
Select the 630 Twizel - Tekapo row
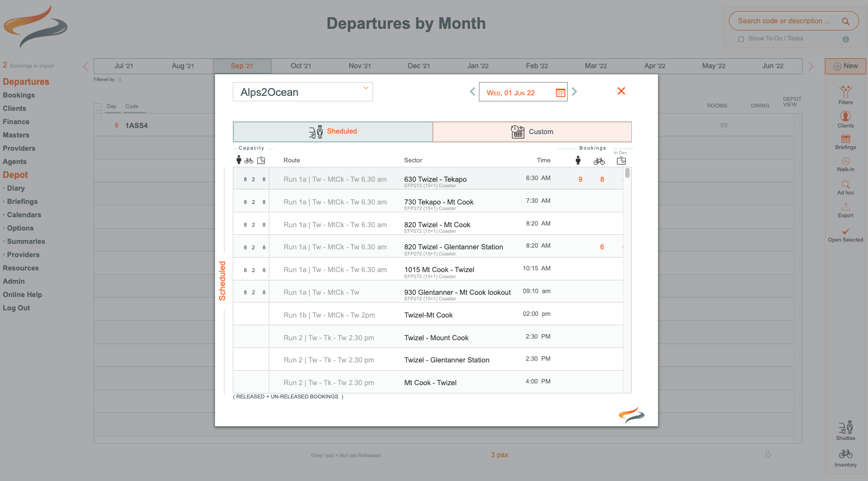tap(428, 178)
